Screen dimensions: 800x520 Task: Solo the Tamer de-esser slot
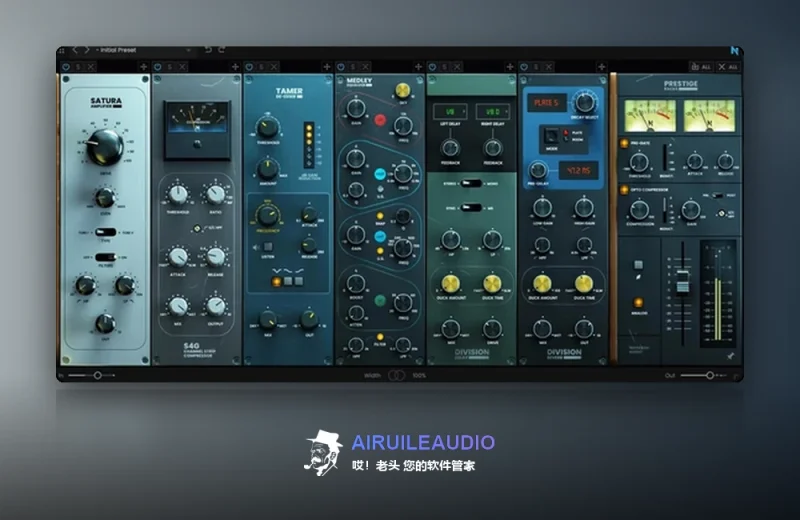tap(261, 67)
